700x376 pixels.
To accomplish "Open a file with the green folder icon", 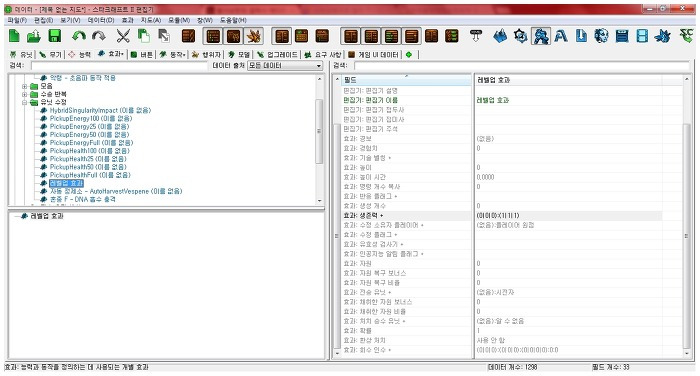I will click(33, 36).
